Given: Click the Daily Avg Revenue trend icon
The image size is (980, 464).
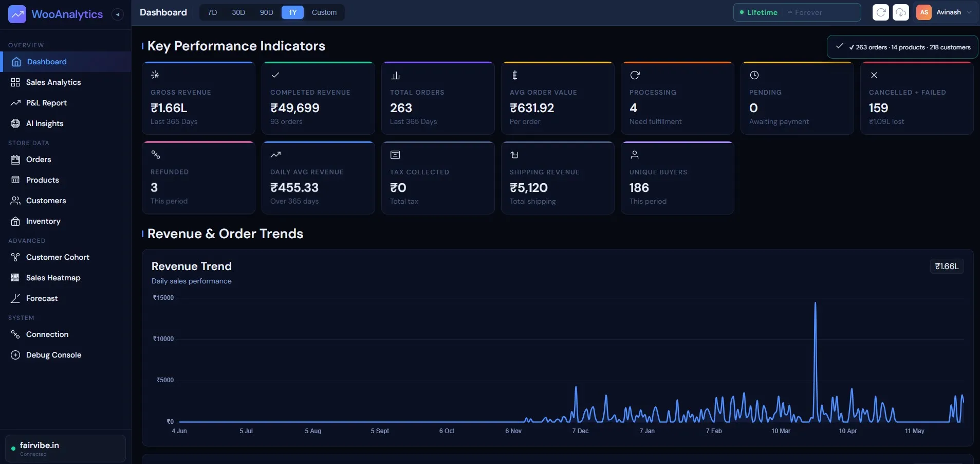Looking at the screenshot, I should coord(275,155).
